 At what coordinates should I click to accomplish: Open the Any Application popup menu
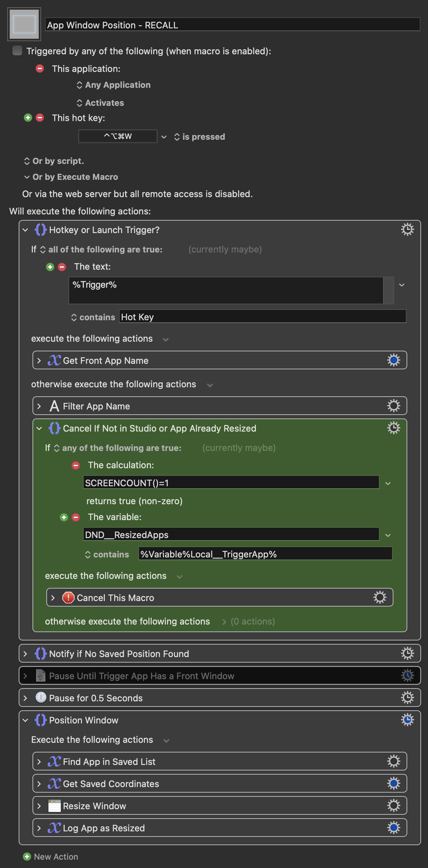114,85
